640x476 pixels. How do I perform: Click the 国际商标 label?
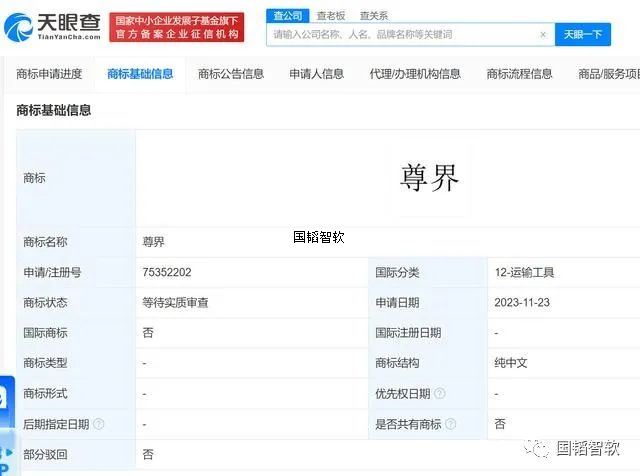point(45,333)
